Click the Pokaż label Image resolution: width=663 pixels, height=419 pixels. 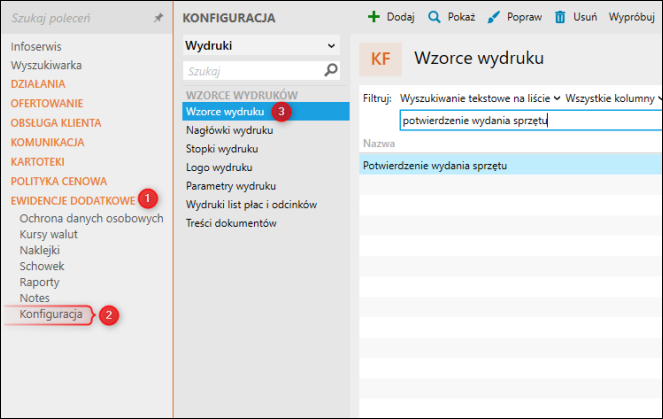point(461,17)
